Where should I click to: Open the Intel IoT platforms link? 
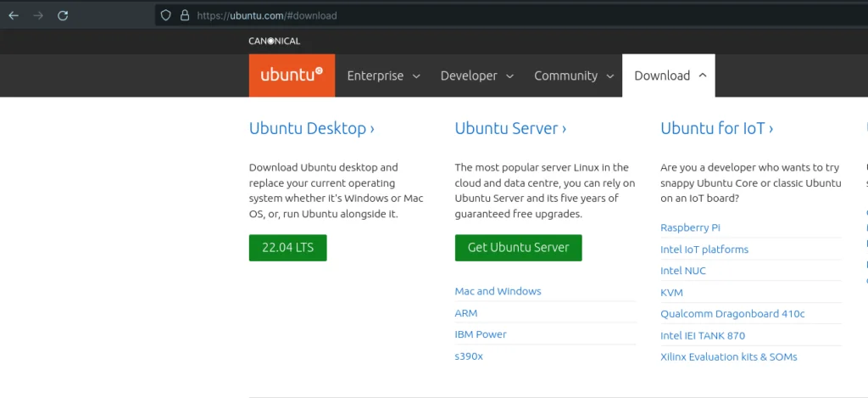pyautogui.click(x=704, y=249)
